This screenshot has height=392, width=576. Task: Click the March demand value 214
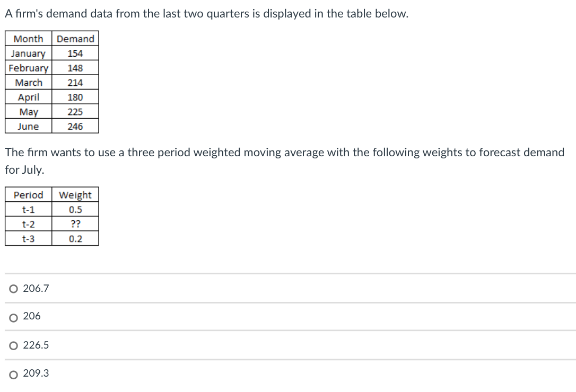tap(75, 82)
